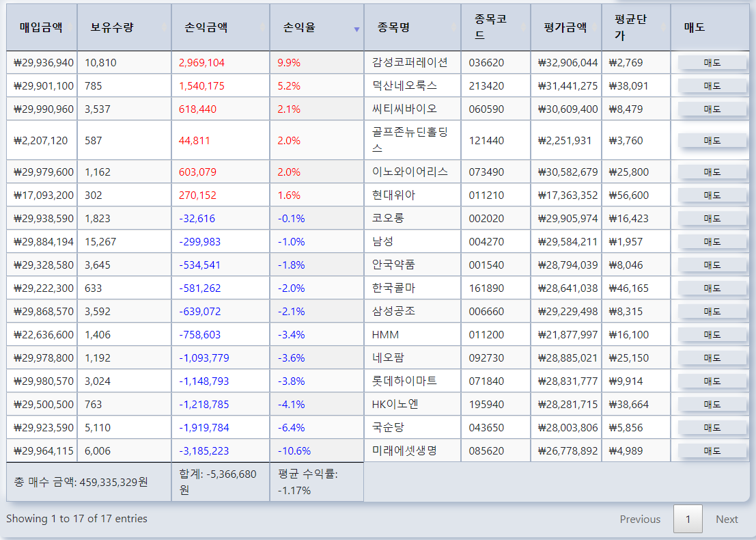Sort by 종목코드 column header
Screen dimensions: 756x540
pyautogui.click(x=496, y=27)
